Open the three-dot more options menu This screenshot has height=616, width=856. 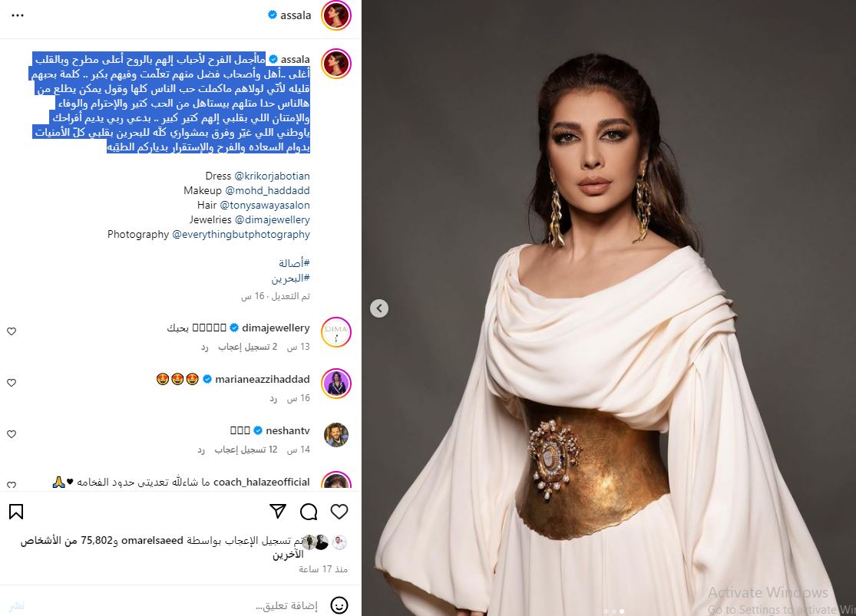[x=18, y=15]
